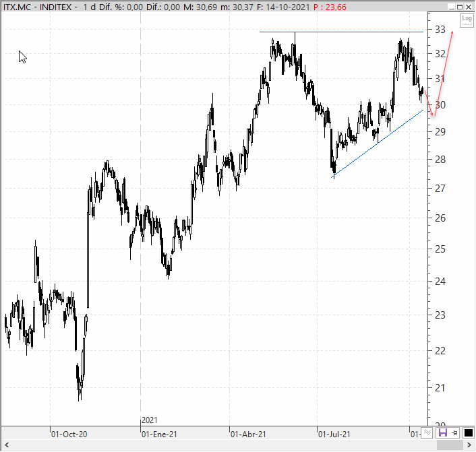Click the 01-Abr-21 date axis label
Viewport: 476px width, 452px height.
click(248, 434)
